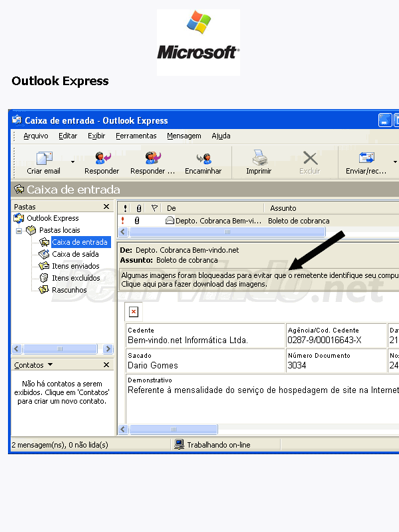Image resolution: width=399 pixels, height=532 pixels.
Task: Click the Sacado value Dario Gomes
Action: click(153, 365)
